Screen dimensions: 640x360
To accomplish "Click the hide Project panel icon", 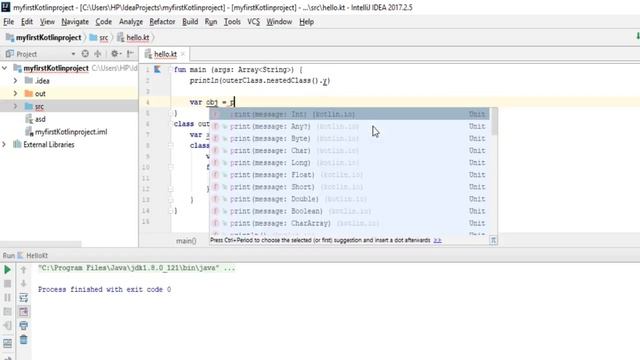I will pos(130,53).
